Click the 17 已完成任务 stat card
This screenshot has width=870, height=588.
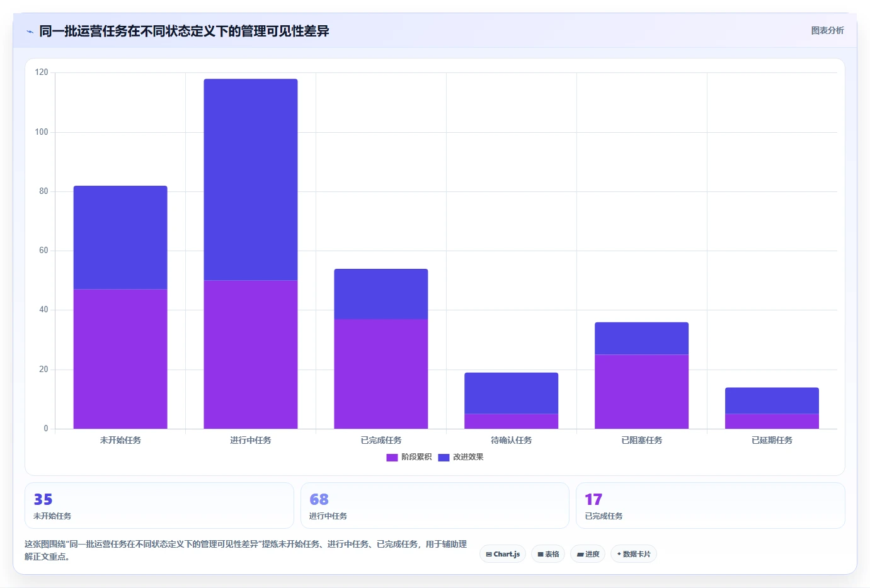pos(711,506)
